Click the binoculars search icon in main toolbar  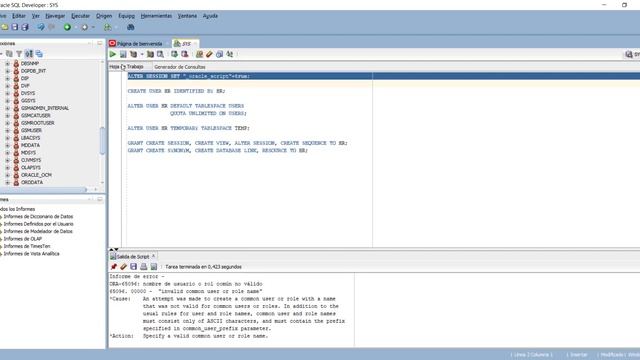click(x=131, y=27)
